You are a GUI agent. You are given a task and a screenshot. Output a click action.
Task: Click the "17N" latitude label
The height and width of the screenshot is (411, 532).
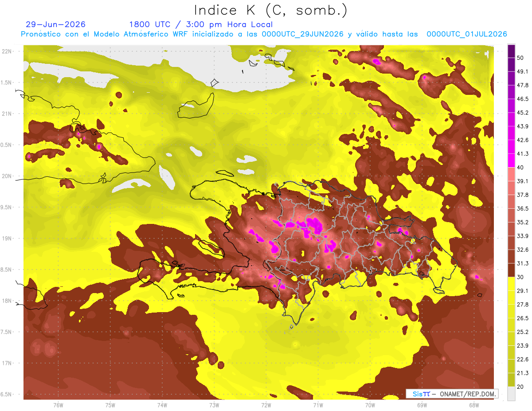point(7,363)
